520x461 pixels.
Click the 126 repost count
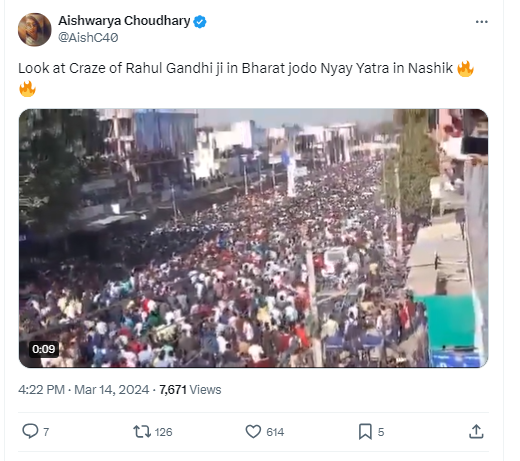pos(163,432)
